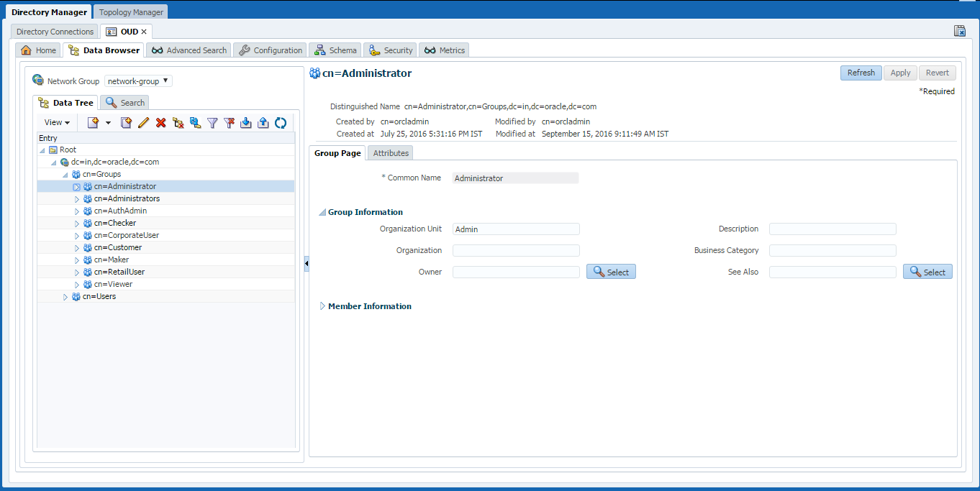Click the cn=Users group icon

coord(76,296)
